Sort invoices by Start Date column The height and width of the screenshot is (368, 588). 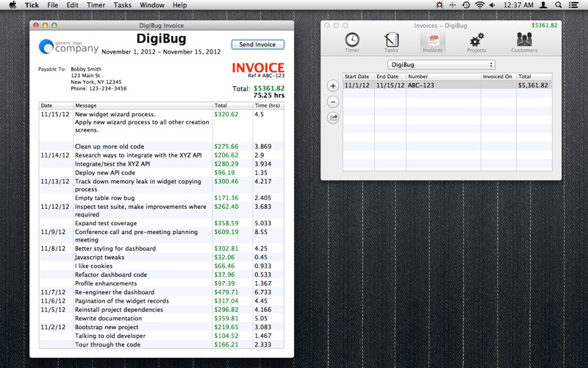pyautogui.click(x=359, y=77)
